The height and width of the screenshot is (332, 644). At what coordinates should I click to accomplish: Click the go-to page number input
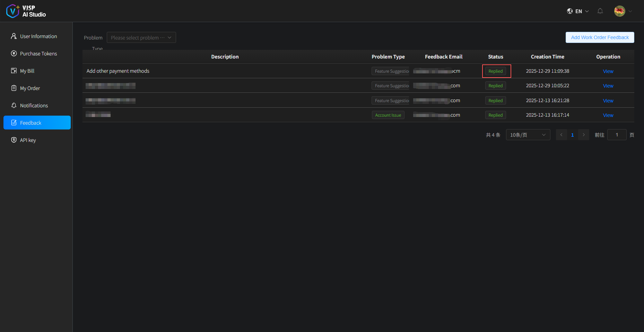coord(617,135)
